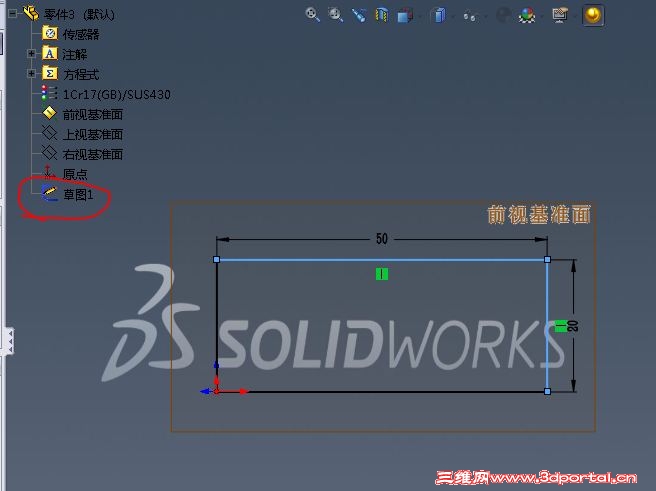This screenshot has height=491, width=656.
Task: Toggle the yellow sphere render button
Action: (x=593, y=15)
